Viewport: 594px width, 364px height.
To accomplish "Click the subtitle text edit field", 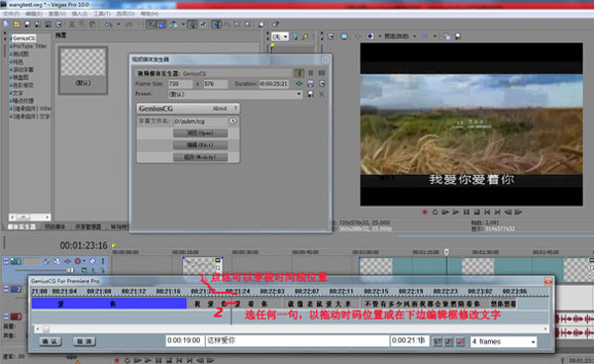I will click(x=297, y=341).
